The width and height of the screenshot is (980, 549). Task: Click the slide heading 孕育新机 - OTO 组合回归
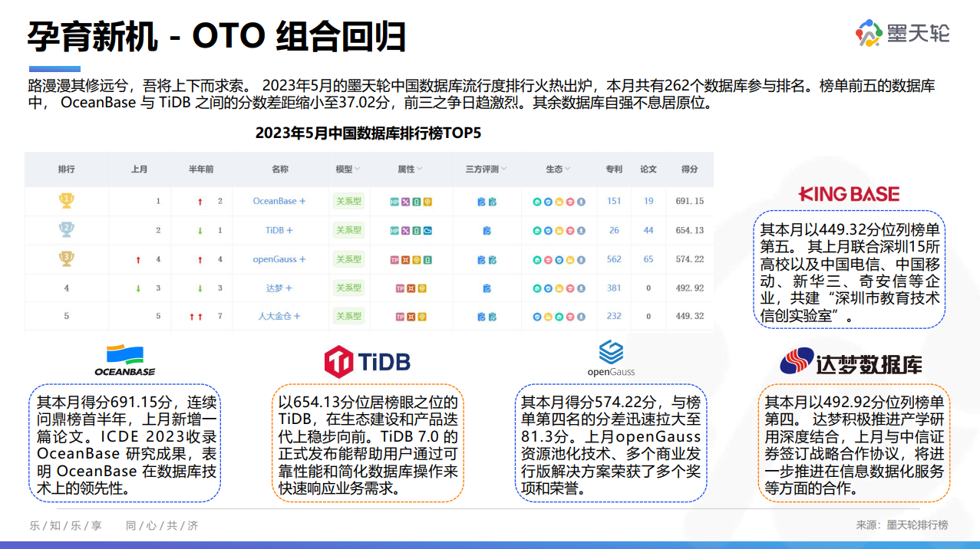216,35
